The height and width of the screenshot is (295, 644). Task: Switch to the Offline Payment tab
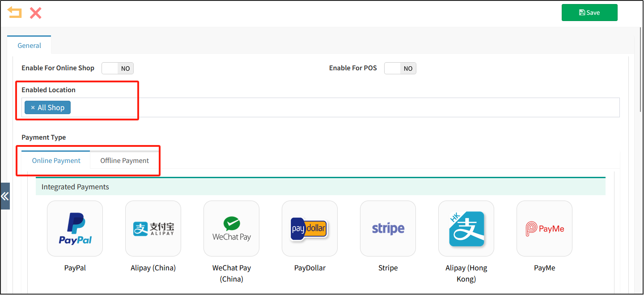(x=124, y=160)
